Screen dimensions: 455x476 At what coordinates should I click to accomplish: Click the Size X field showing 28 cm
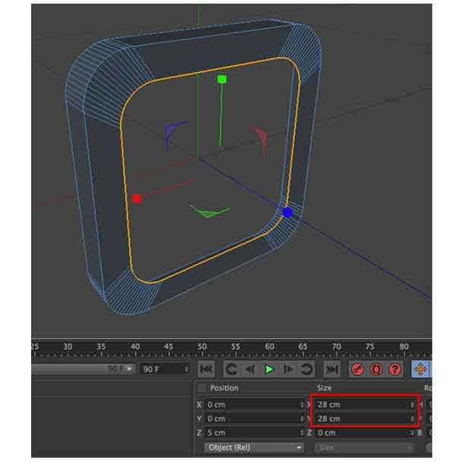364,405
